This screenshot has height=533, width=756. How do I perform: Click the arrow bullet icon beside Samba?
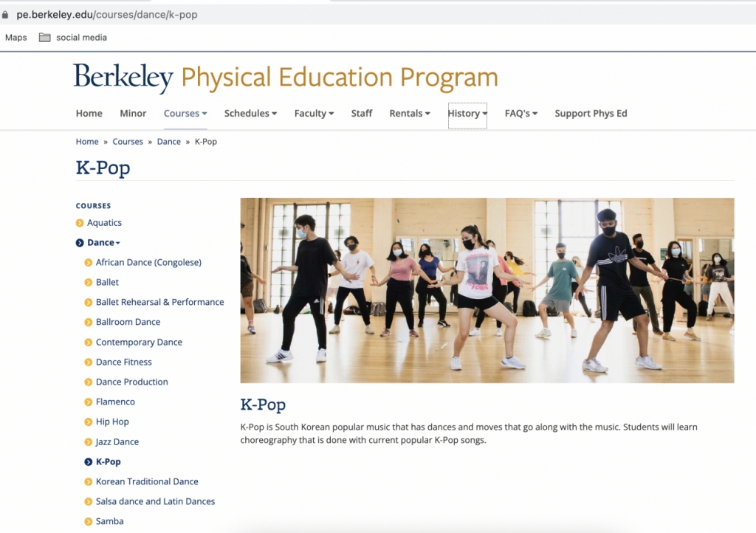(89, 522)
